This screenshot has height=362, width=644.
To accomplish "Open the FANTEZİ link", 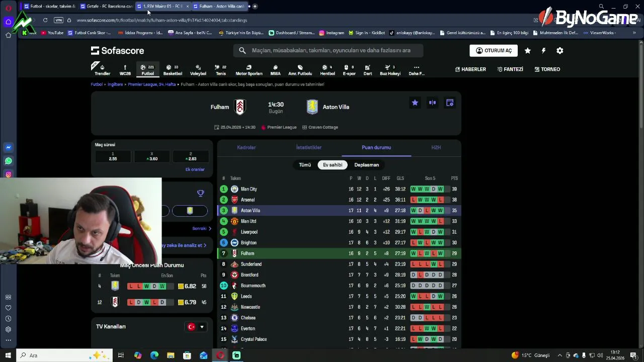I will tap(510, 69).
